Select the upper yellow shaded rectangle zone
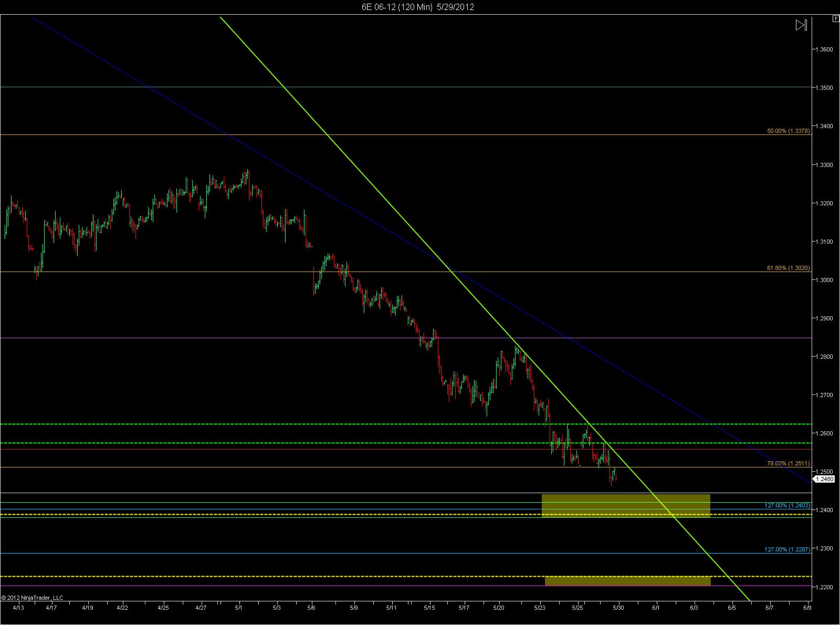Viewport: 840px width, 625px height. (x=626, y=505)
